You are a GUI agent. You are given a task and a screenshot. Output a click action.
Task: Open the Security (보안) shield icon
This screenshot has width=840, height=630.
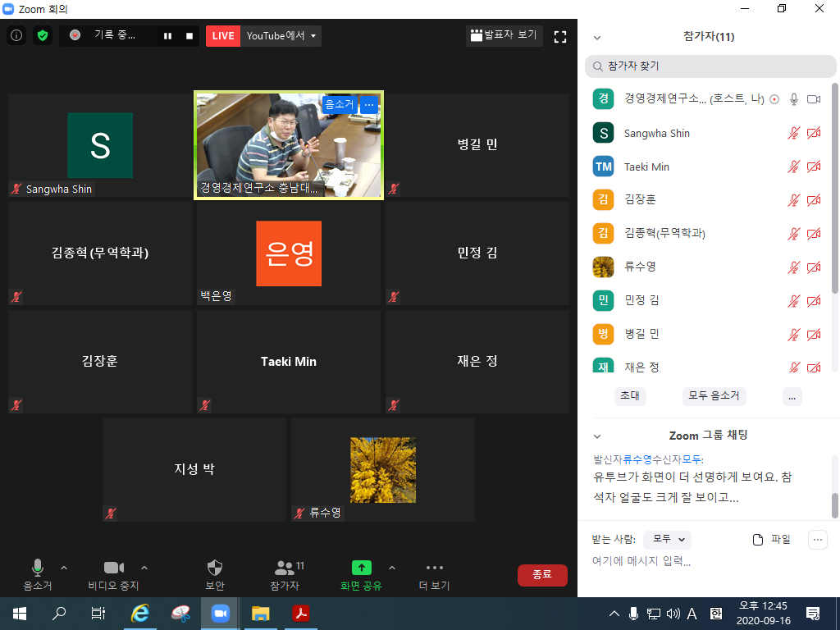pyautogui.click(x=214, y=568)
